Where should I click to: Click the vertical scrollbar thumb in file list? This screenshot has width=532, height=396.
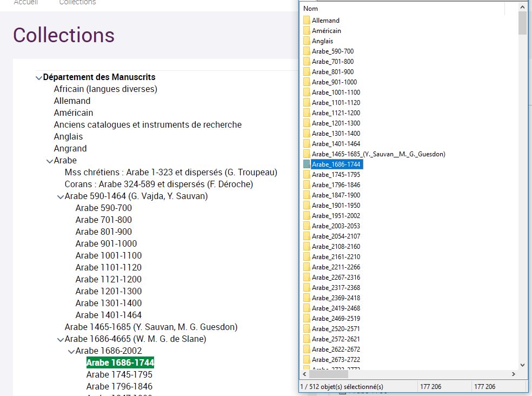tap(522, 23)
